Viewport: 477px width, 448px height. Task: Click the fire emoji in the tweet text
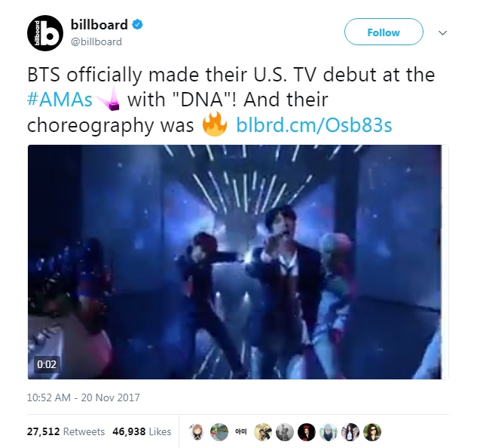[x=215, y=124]
